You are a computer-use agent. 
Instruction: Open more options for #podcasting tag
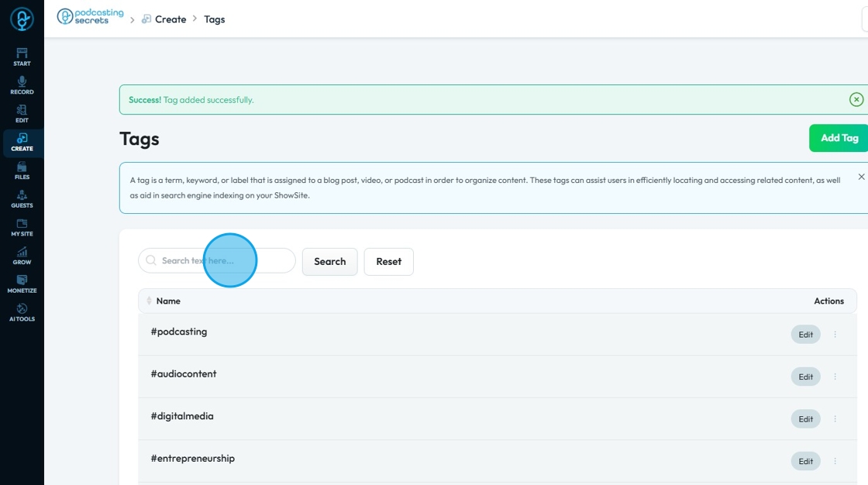[835, 335]
